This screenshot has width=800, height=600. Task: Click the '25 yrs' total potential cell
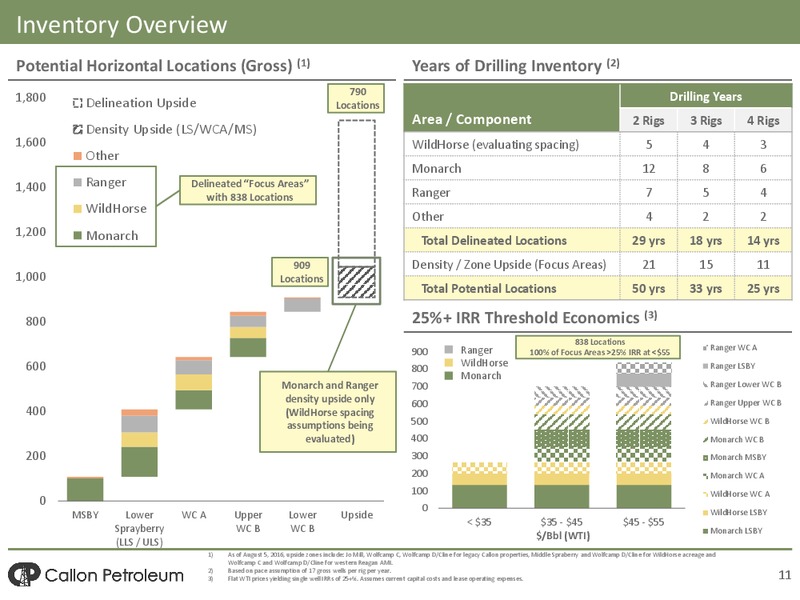[x=763, y=288]
